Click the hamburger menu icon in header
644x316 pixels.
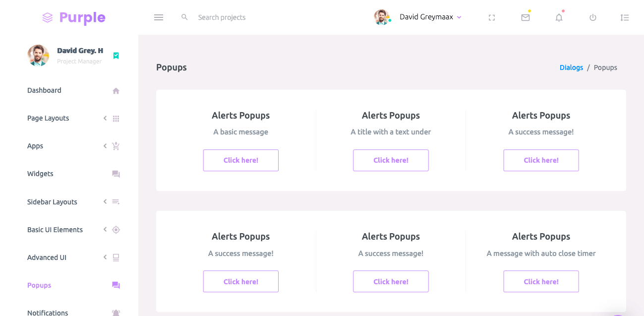[159, 17]
